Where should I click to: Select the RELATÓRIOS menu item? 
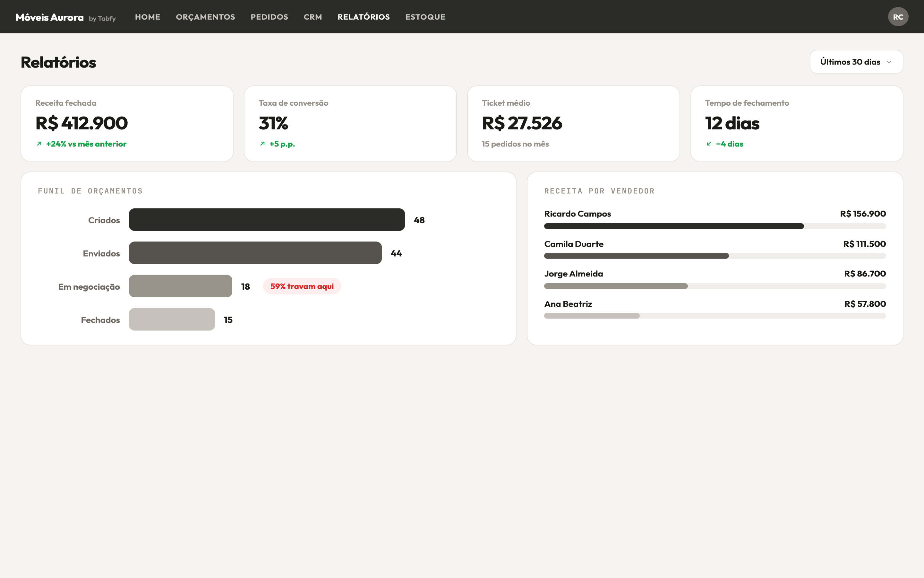point(364,17)
